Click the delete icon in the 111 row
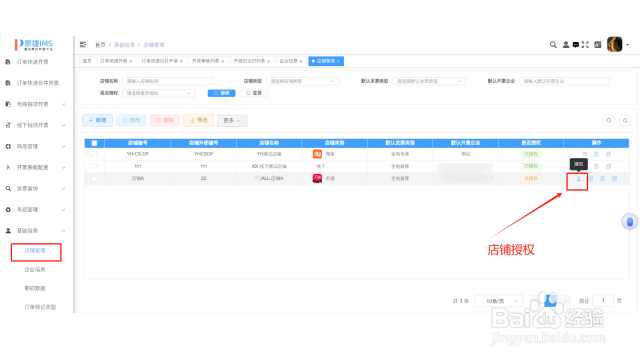640x360 pixels. point(596,166)
